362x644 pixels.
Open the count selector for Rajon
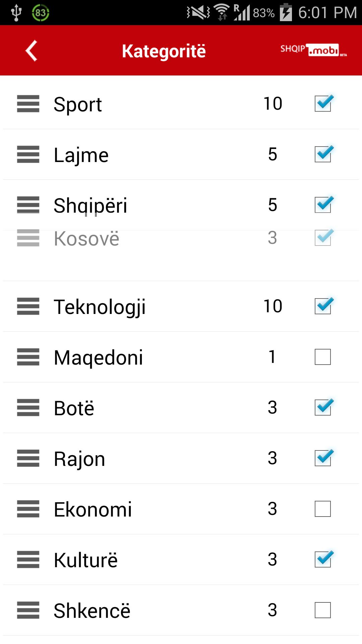tap(273, 458)
